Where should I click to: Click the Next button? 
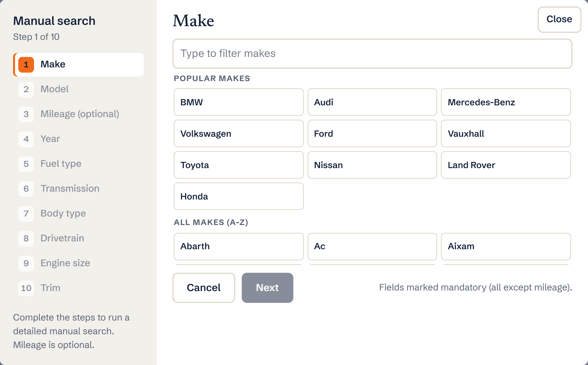[x=268, y=288]
